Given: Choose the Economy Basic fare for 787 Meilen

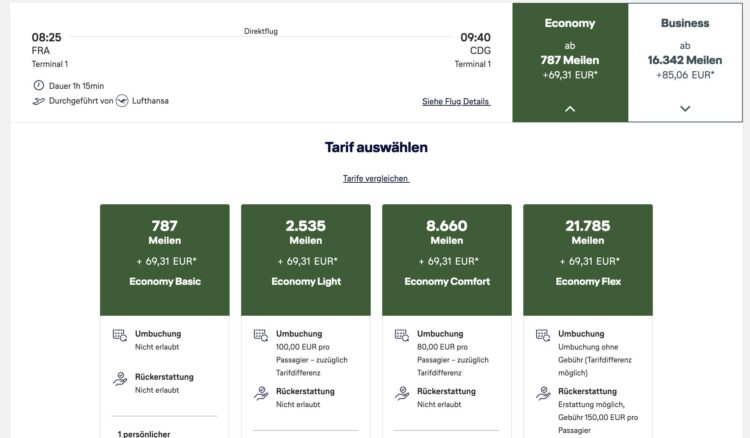Looking at the screenshot, I should [x=165, y=260].
